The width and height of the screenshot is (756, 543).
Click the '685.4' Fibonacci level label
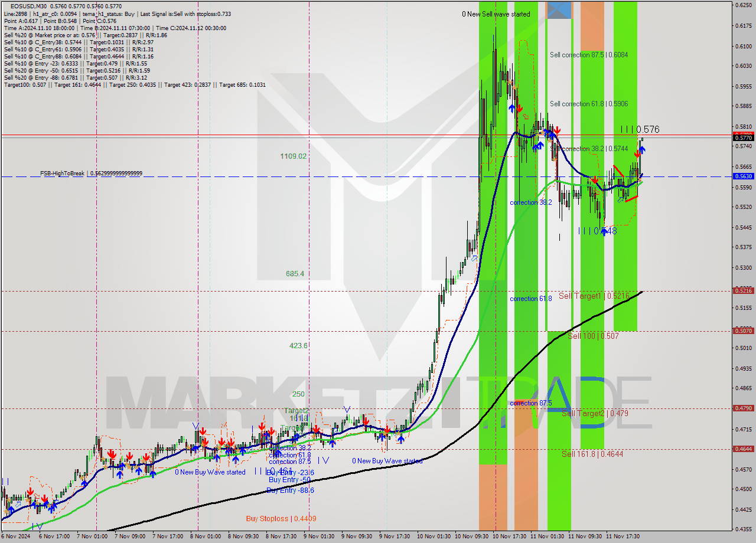click(295, 274)
